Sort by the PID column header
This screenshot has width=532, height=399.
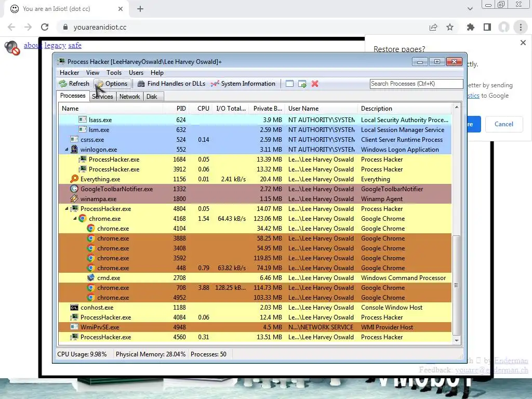176,109
